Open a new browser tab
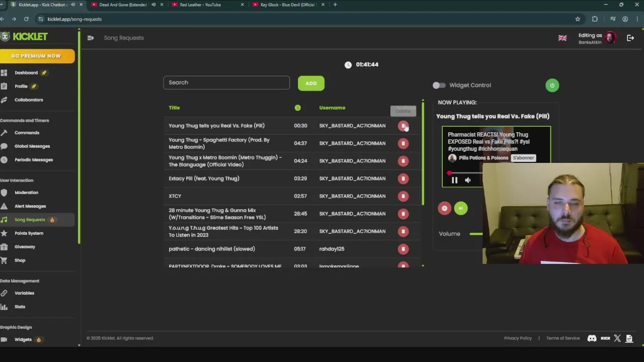Image resolution: width=644 pixels, height=362 pixels. click(x=335, y=5)
